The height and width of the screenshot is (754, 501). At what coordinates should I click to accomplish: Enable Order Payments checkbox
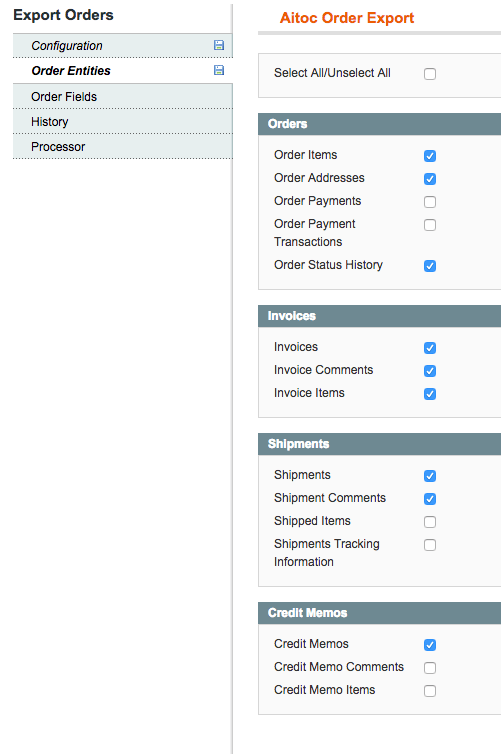point(430,202)
